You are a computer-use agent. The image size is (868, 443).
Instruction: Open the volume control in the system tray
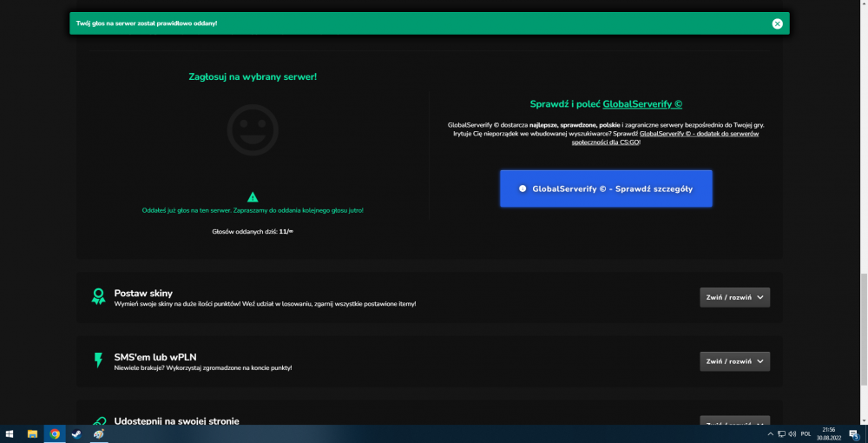pyautogui.click(x=792, y=434)
